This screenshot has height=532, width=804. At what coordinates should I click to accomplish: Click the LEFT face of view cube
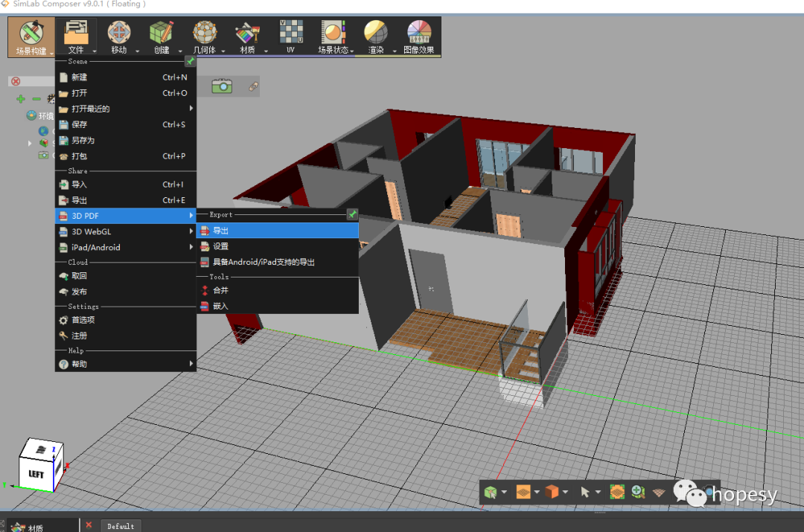coord(36,474)
